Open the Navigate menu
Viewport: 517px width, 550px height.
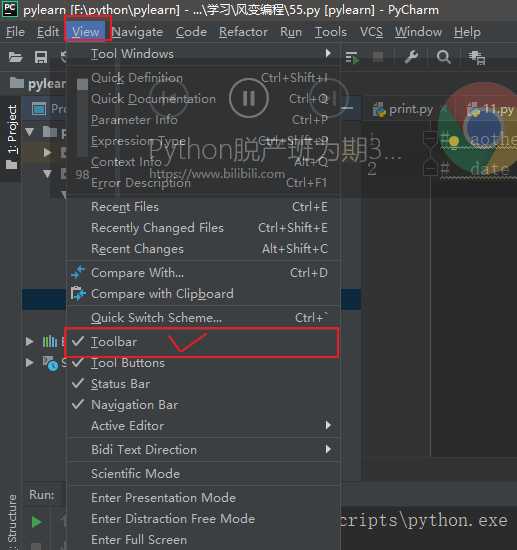(x=137, y=32)
